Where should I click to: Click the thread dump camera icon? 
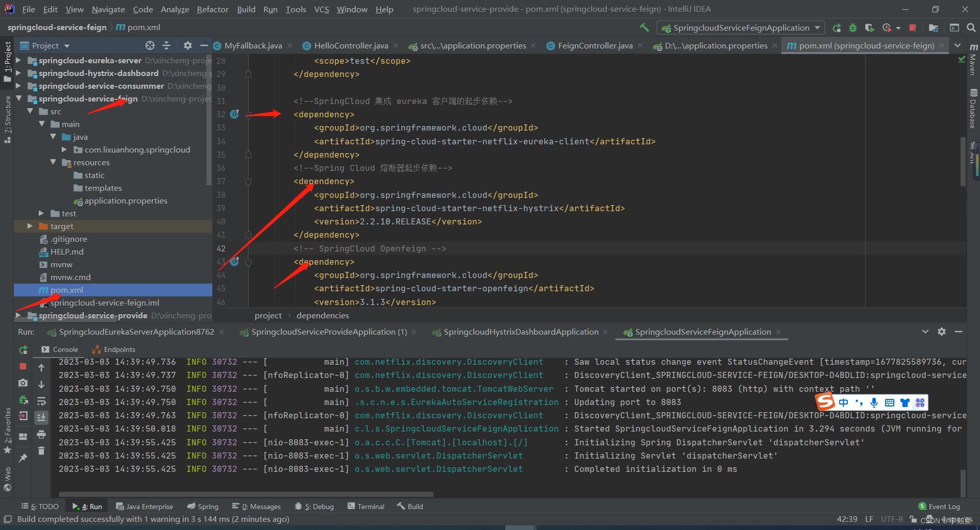point(23,383)
